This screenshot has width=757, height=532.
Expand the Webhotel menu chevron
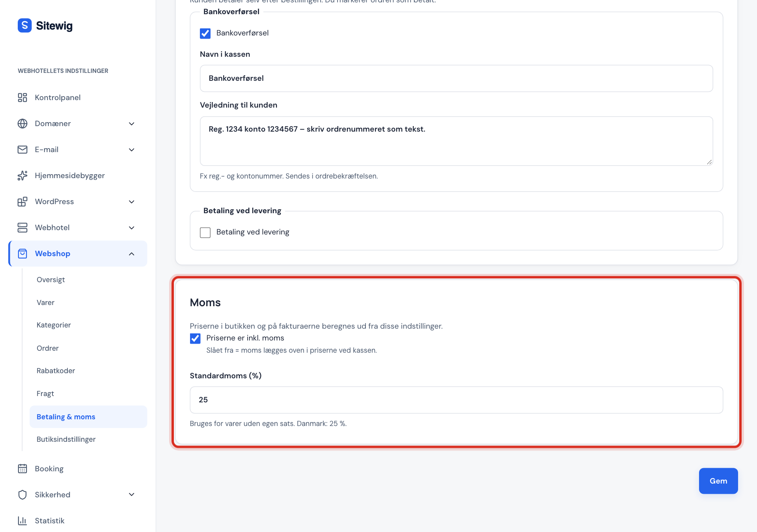click(x=132, y=228)
